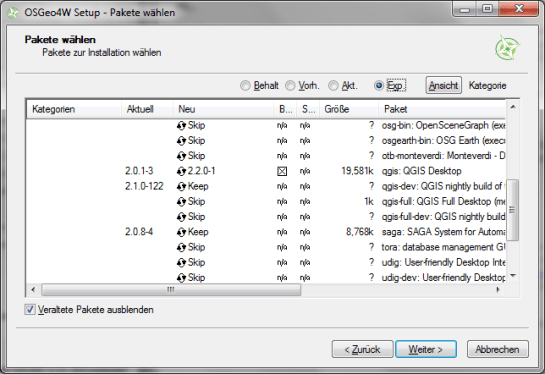Select the otb-monteverdi: Monteverdi text
The image size is (545, 374).
[443, 156]
